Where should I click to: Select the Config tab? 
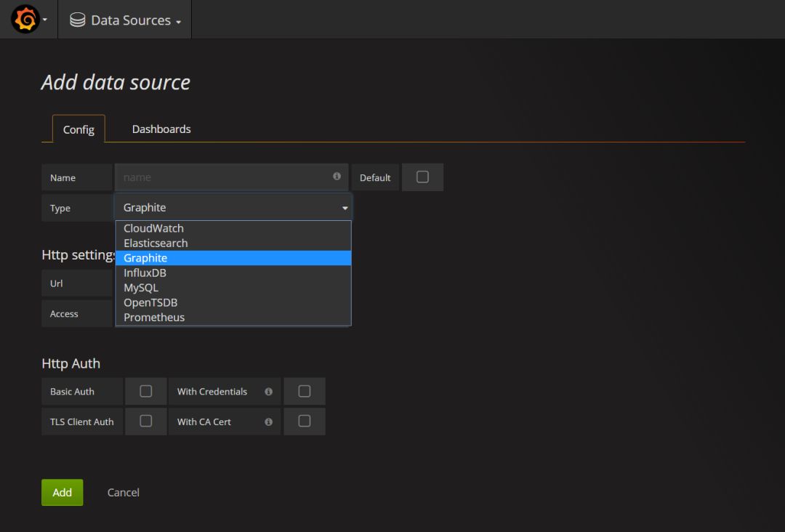pyautogui.click(x=78, y=130)
